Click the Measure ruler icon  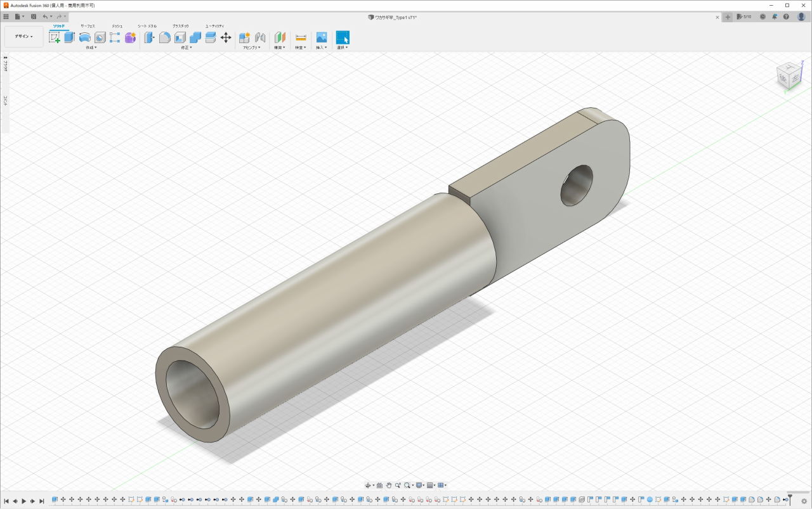(x=301, y=37)
